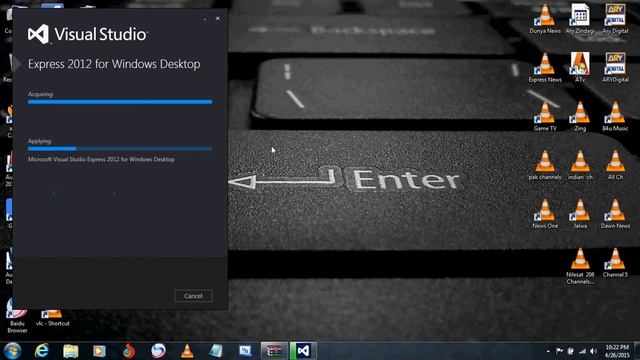Screen dimensions: 640x360
Task: Open the B4u Music desktop shortcut
Action: 615,117
